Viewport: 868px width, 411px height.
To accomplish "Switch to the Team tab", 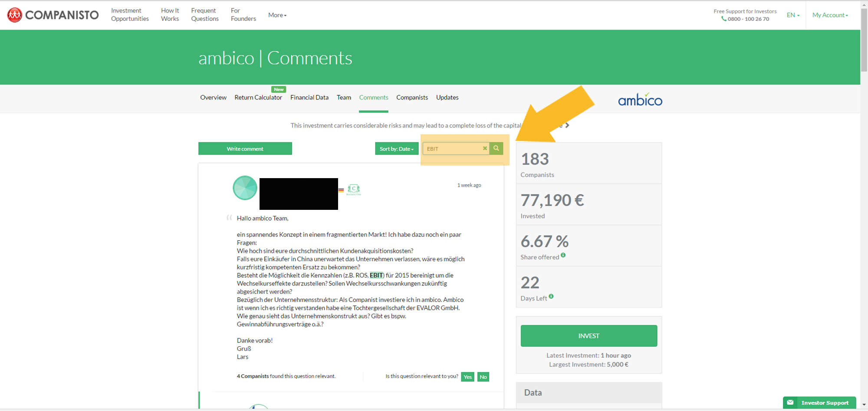I will click(x=344, y=98).
